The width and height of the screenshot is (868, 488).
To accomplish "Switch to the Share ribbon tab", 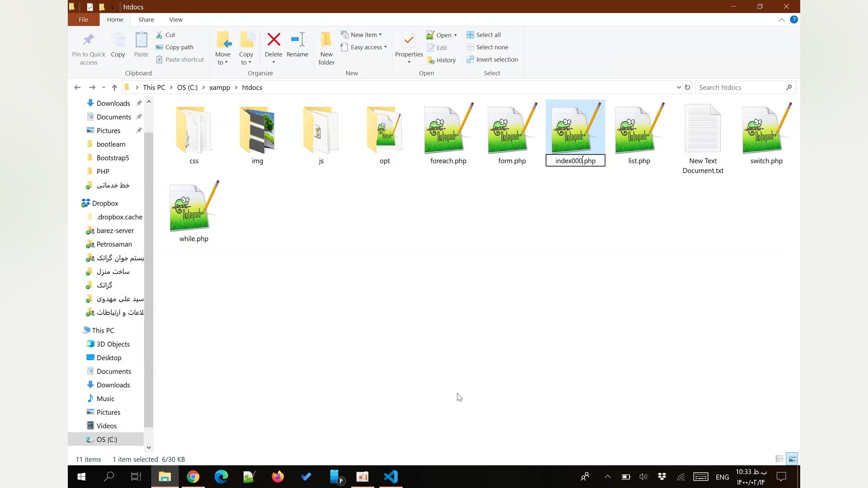I will point(146,19).
